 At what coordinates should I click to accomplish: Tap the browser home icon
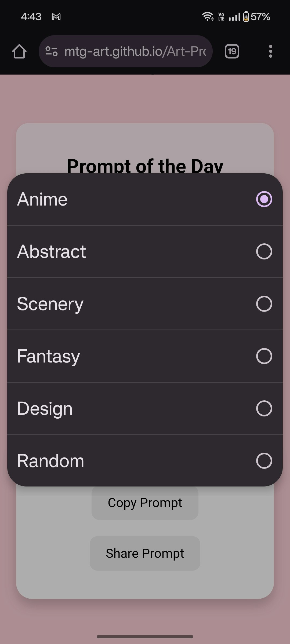tap(19, 51)
